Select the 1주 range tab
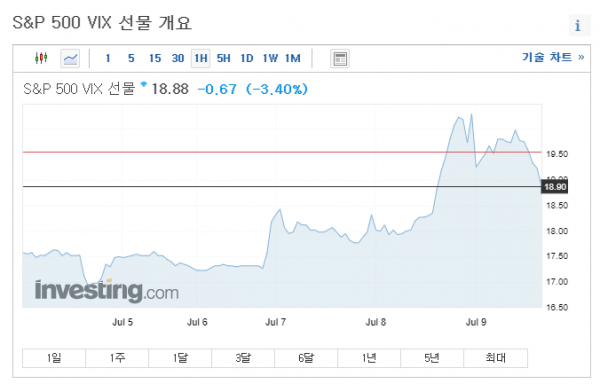This screenshot has width=600, height=384. (x=117, y=358)
